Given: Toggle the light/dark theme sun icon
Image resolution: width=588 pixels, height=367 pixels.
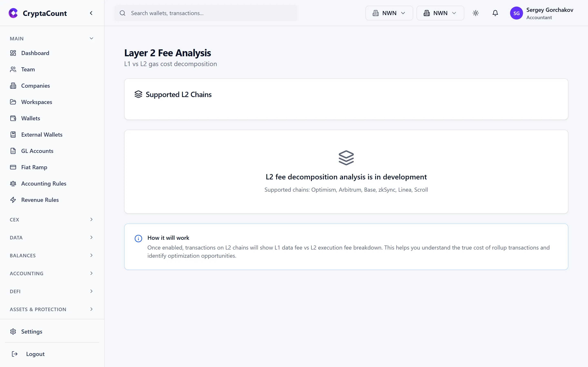Looking at the screenshot, I should pos(476,13).
